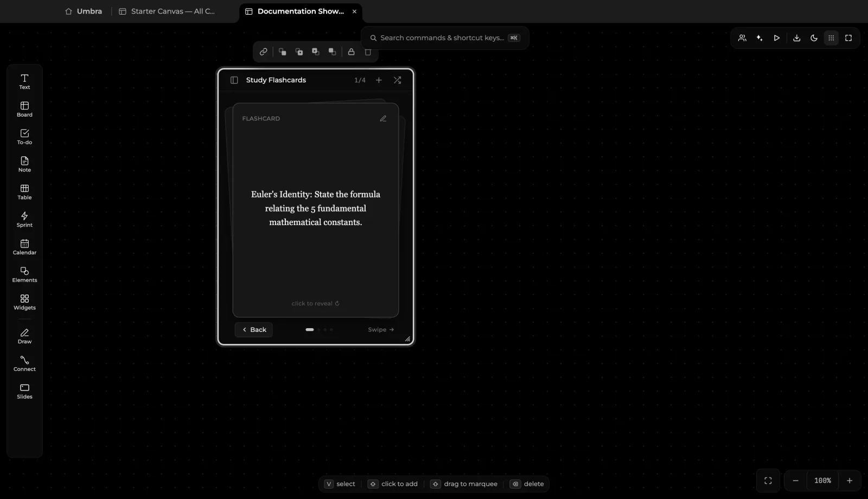Open the Elements panel
The height and width of the screenshot is (499, 868).
pyautogui.click(x=24, y=274)
